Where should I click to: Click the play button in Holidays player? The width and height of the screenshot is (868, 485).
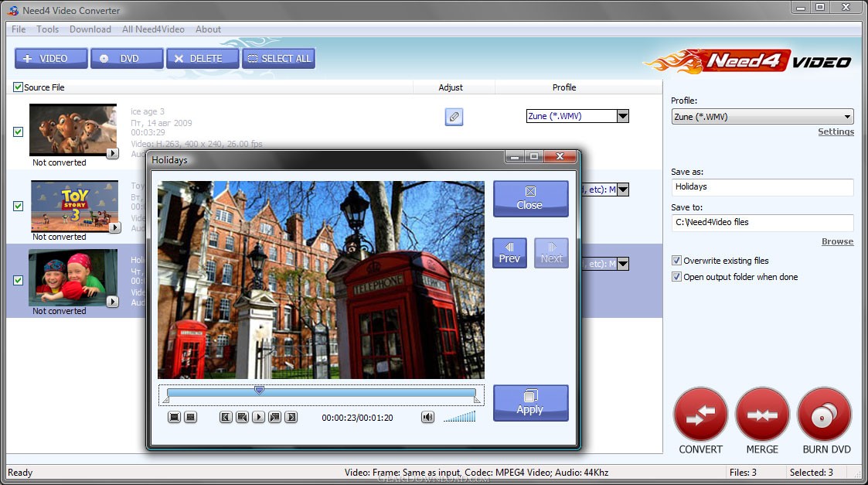(x=258, y=417)
